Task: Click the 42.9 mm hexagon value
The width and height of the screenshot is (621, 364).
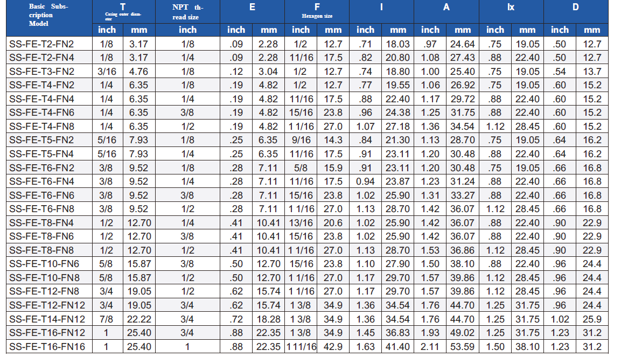Action: [x=333, y=347]
